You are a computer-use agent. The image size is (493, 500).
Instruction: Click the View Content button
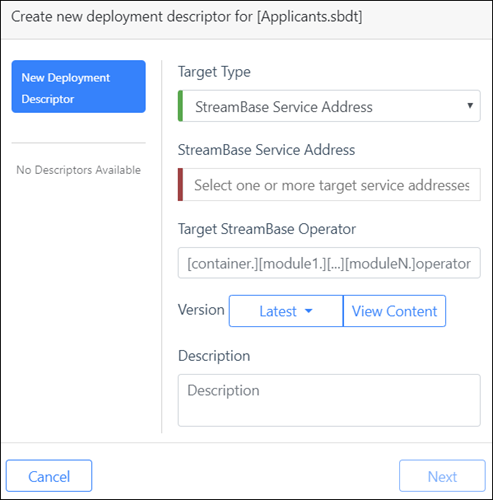[x=394, y=311]
